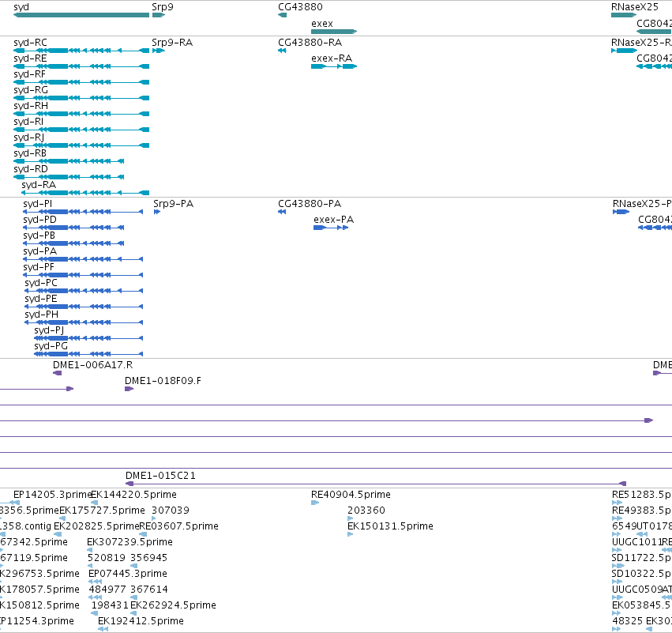Click the Srp9 gene label
This screenshot has height=633, width=672.
163,7
